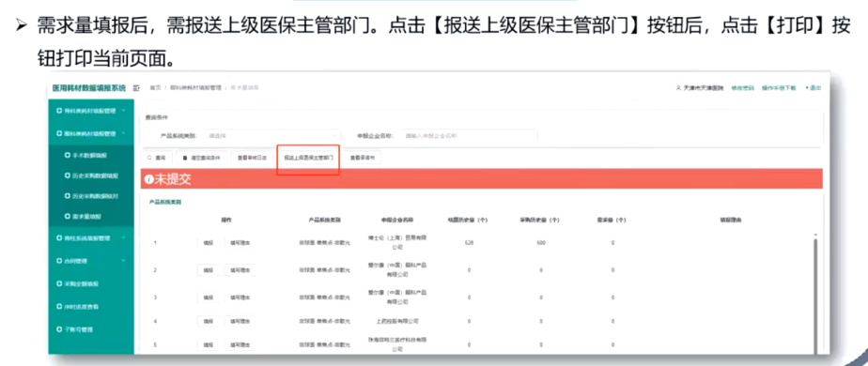The width and height of the screenshot is (868, 366).
Task: Expand the 脊柱系统填报管理 menu chevron
Action: [123, 238]
